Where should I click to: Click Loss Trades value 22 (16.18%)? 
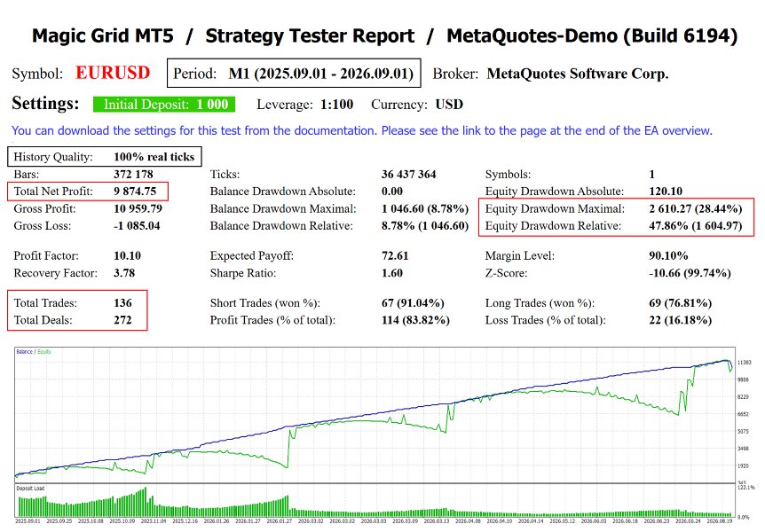coord(680,320)
